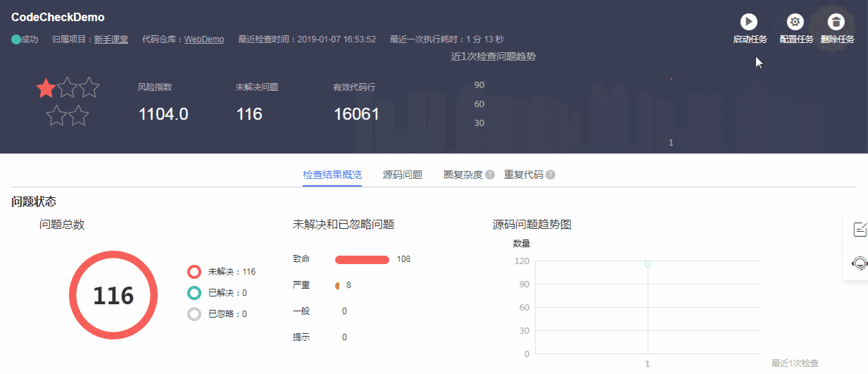868x374 pixels.
Task: Open the 重复代码 tab
Action: point(524,175)
